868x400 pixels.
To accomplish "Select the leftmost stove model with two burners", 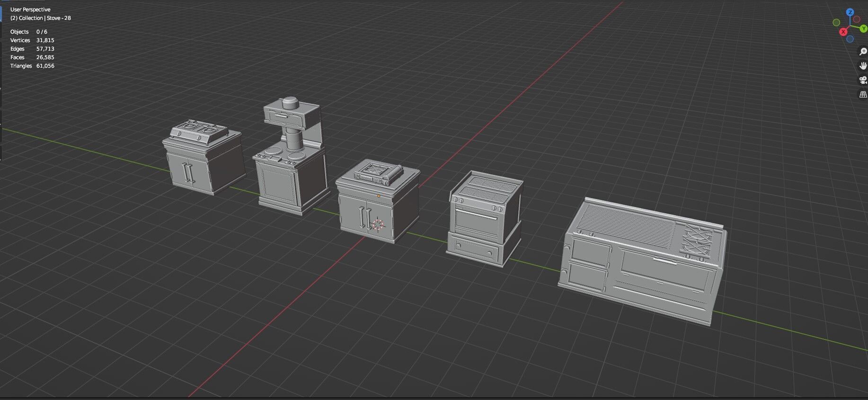I will (204, 156).
